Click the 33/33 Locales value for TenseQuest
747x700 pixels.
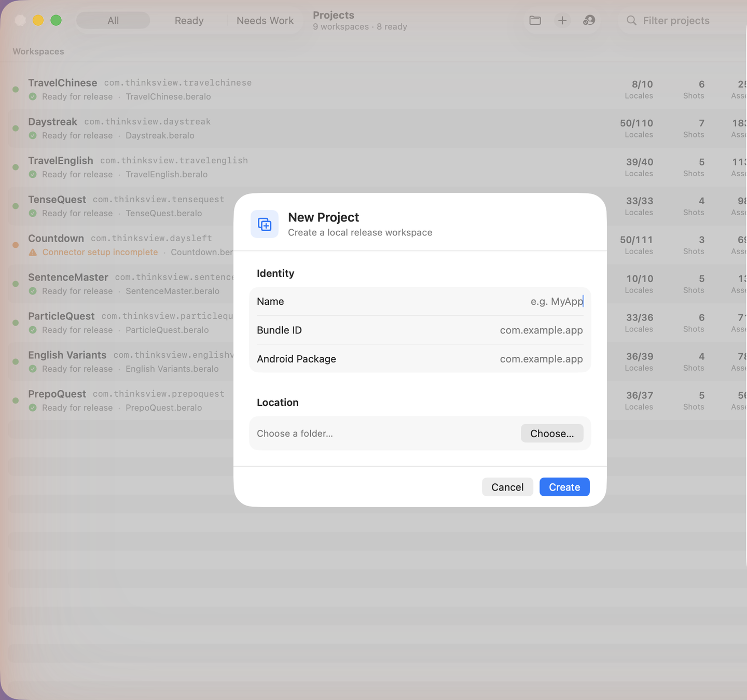point(640,201)
